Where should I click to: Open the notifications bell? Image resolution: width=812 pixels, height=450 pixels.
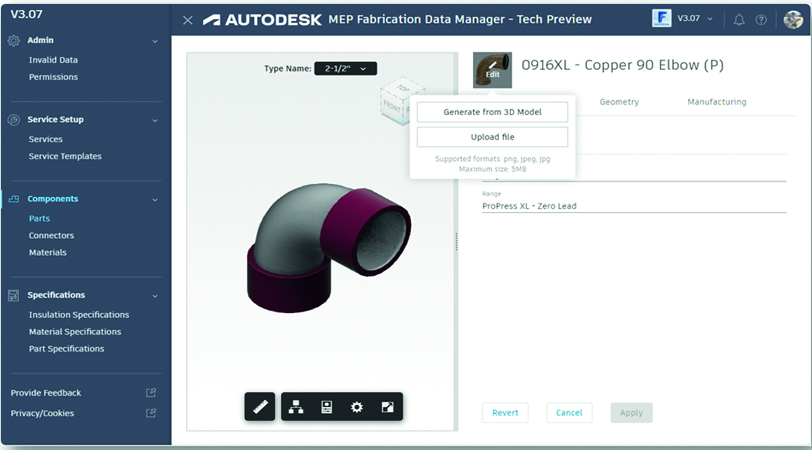(739, 20)
